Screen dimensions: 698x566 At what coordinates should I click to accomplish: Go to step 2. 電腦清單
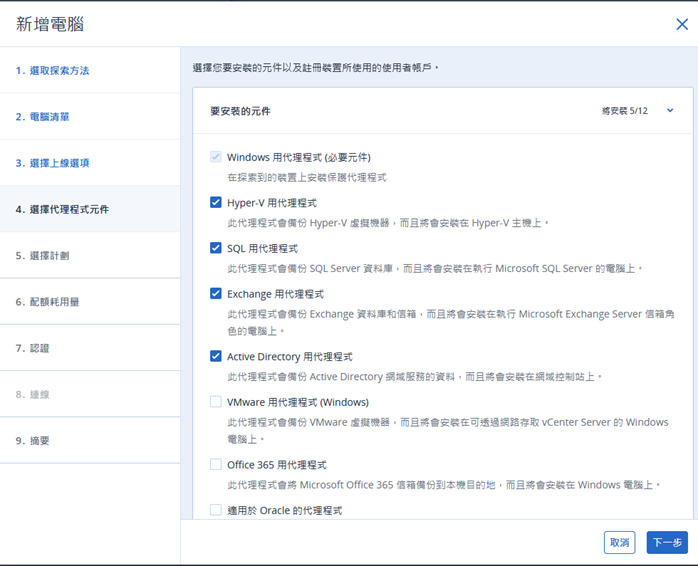point(90,117)
